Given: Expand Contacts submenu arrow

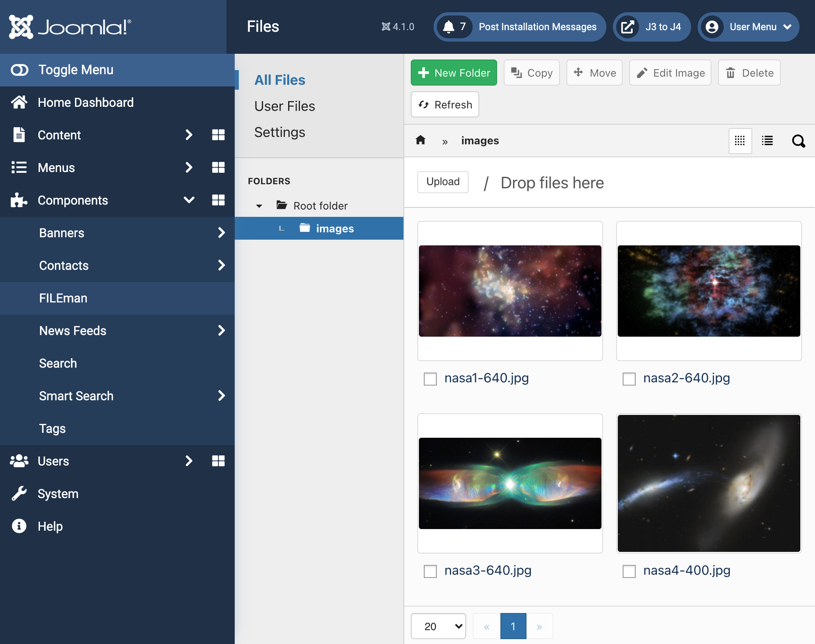Looking at the screenshot, I should coord(221,265).
